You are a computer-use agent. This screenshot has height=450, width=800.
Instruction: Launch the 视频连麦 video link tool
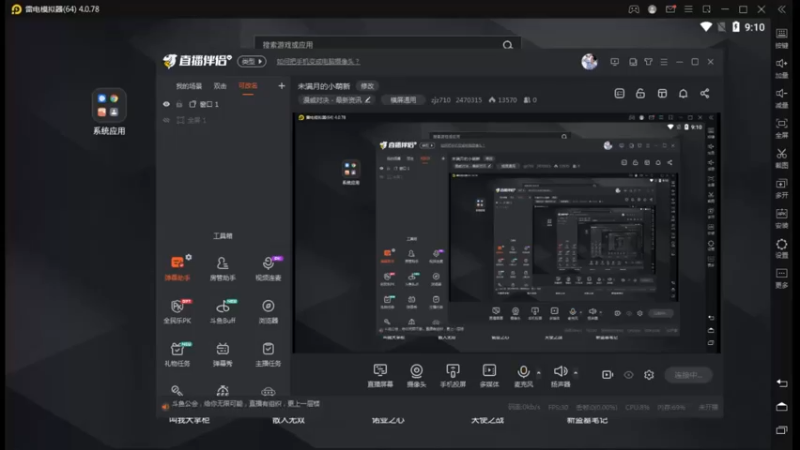[268, 268]
